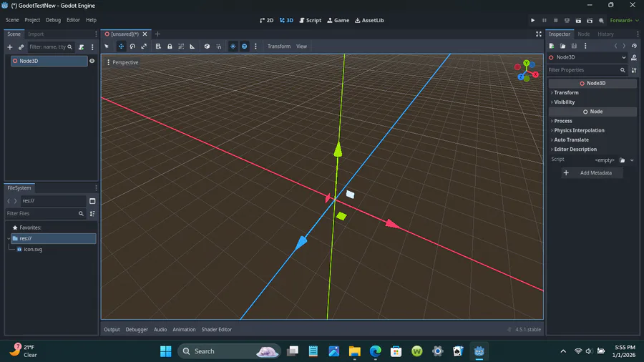
Task: Stop the running project
Action: pyautogui.click(x=556, y=20)
